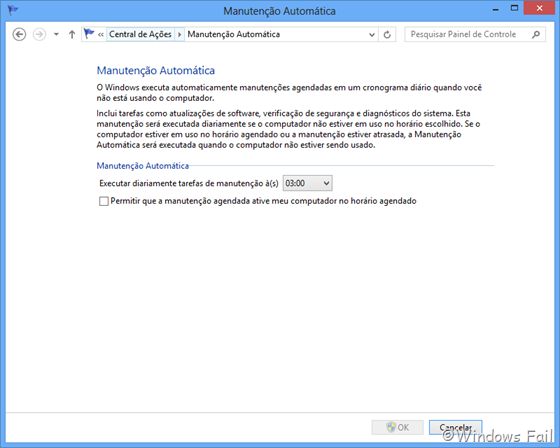Open address bar history dropdown
Screen dimensions: 560x448
[x=372, y=35]
